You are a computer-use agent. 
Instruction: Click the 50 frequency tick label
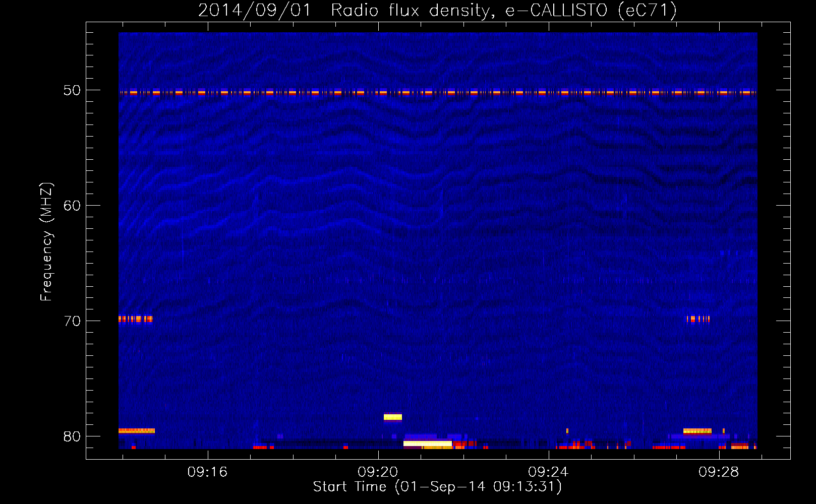(x=72, y=91)
